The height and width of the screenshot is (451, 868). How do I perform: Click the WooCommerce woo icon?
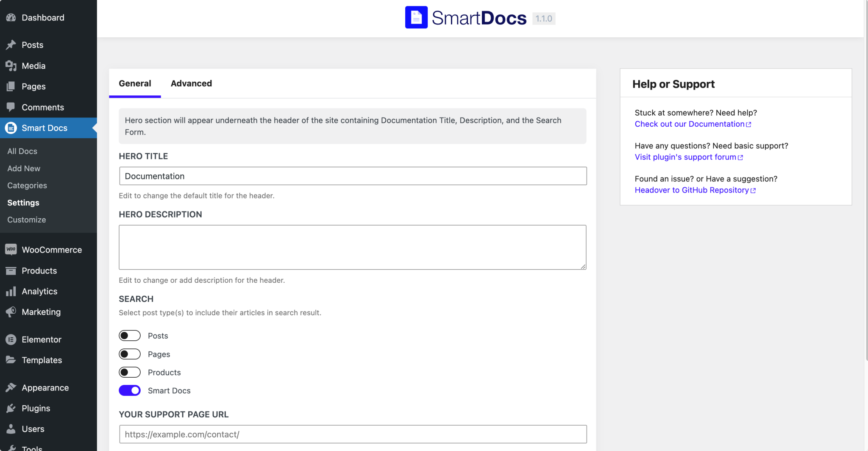coord(11,249)
